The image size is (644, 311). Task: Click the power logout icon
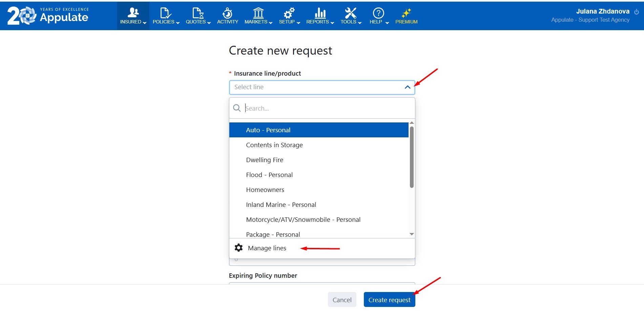637,12
